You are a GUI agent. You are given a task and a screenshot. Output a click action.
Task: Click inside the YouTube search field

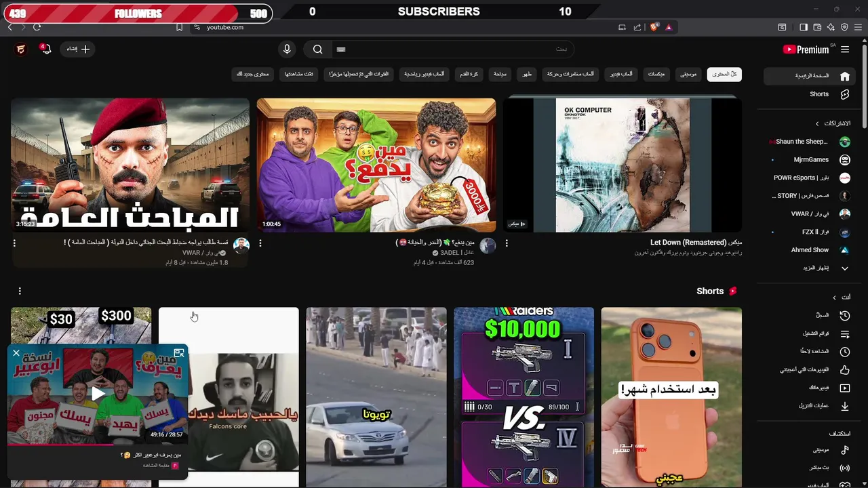tap(453, 49)
